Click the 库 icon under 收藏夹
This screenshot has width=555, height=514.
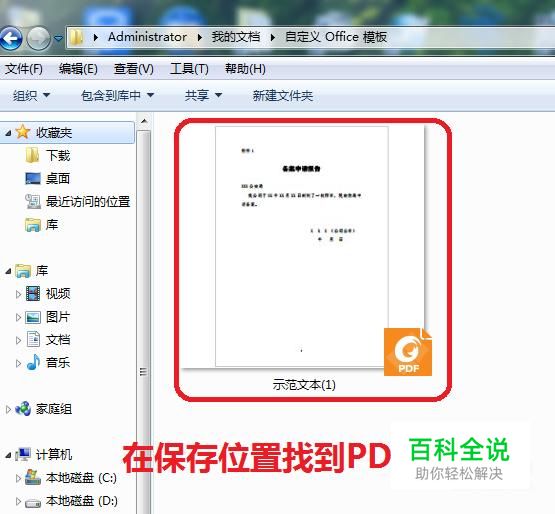[x=33, y=225]
